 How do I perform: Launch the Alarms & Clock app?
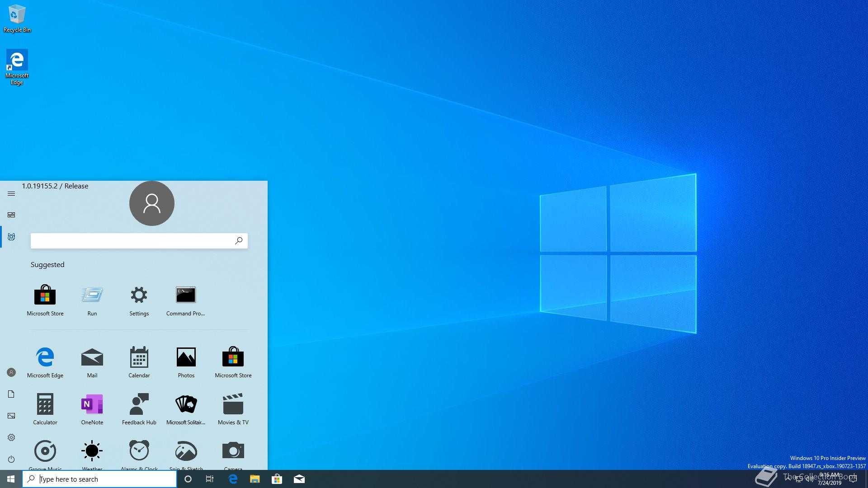pos(139,455)
